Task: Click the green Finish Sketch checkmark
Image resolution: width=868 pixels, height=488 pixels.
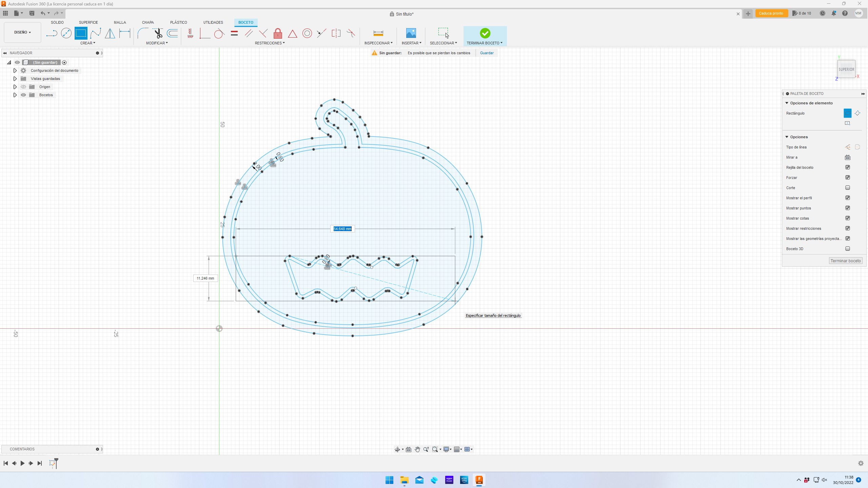Action: click(485, 33)
